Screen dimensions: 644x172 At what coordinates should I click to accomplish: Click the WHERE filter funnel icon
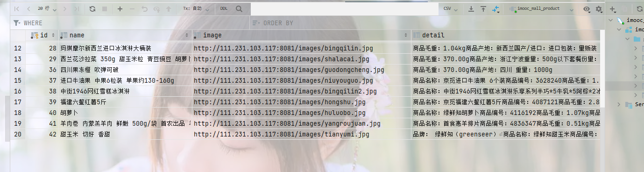pyautogui.click(x=17, y=23)
